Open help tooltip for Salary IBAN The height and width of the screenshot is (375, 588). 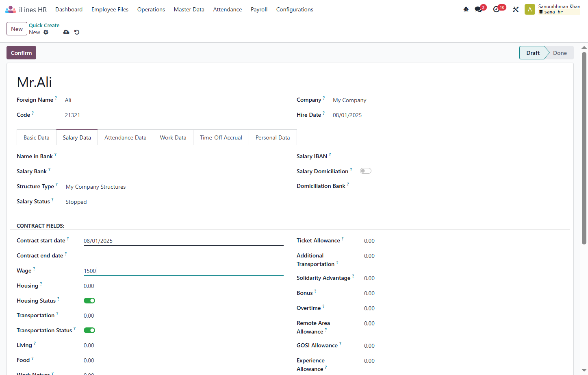[330, 155]
